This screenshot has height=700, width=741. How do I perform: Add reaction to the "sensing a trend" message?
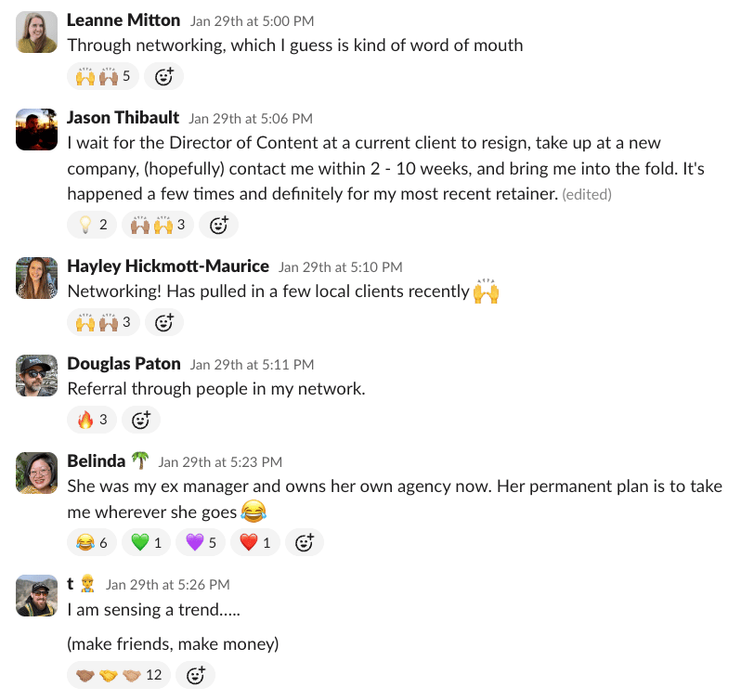[x=195, y=675]
